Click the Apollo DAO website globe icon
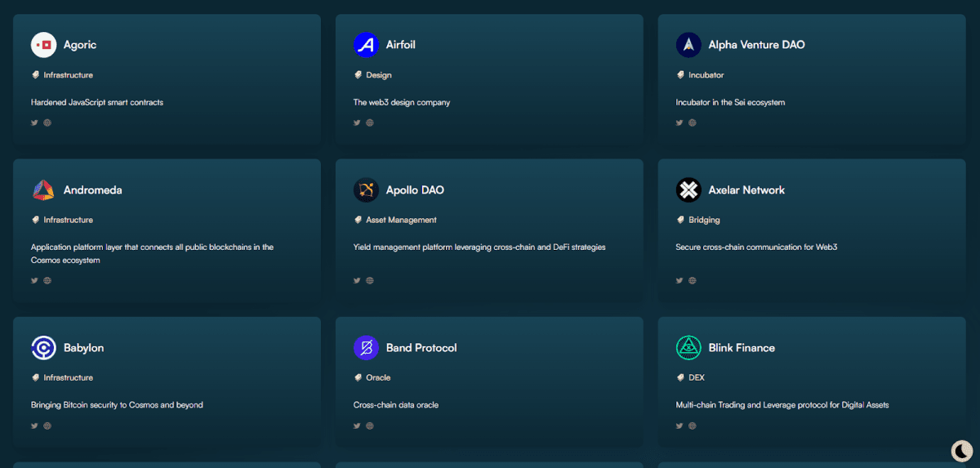This screenshot has width=980, height=468. point(370,281)
